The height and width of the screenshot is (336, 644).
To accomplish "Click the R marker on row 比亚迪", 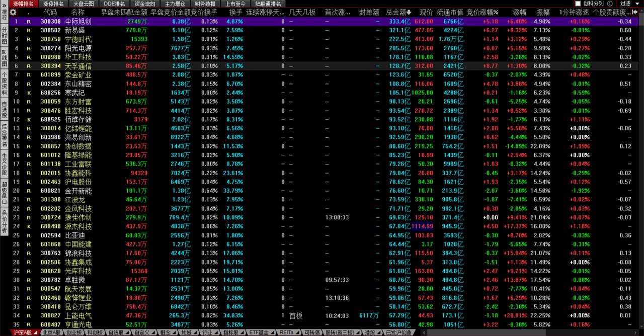I will (x=29, y=235).
